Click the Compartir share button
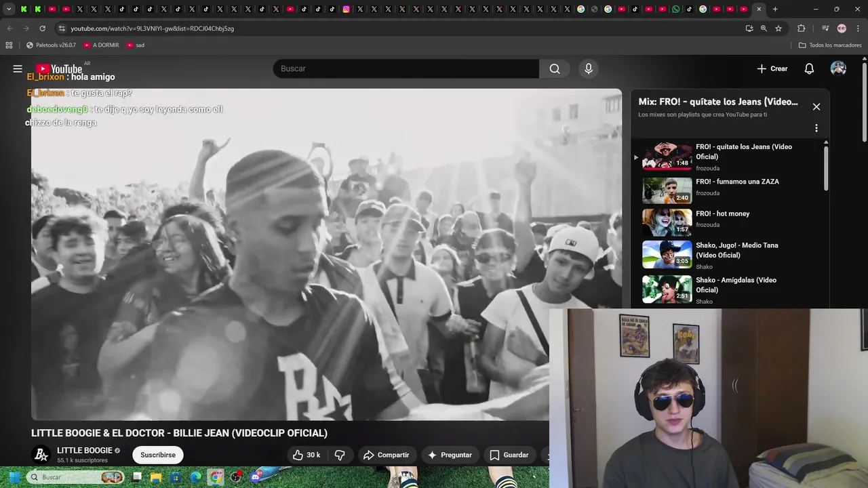This screenshot has height=488, width=868. pos(386,455)
